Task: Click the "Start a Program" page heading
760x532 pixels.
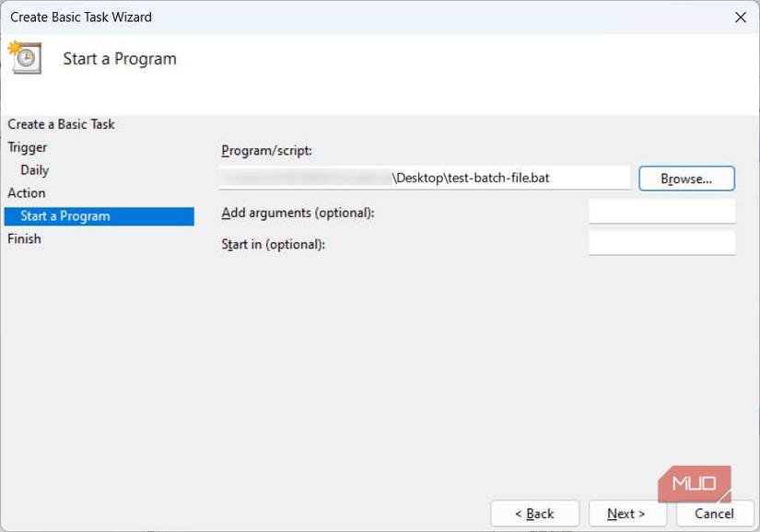Action: [119, 57]
